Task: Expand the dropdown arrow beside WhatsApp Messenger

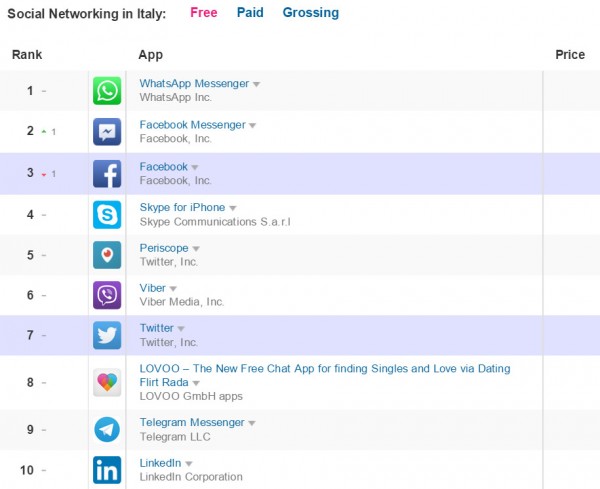Action: (x=257, y=85)
